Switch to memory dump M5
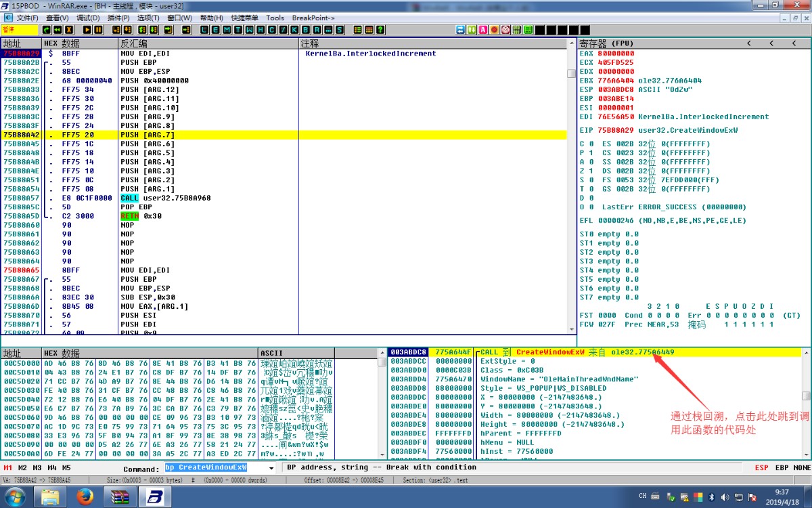Screen dimensions: 812x508 (66, 468)
